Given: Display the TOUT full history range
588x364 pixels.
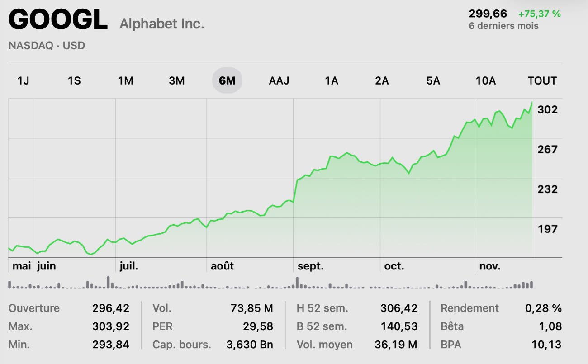Looking at the screenshot, I should (542, 81).
